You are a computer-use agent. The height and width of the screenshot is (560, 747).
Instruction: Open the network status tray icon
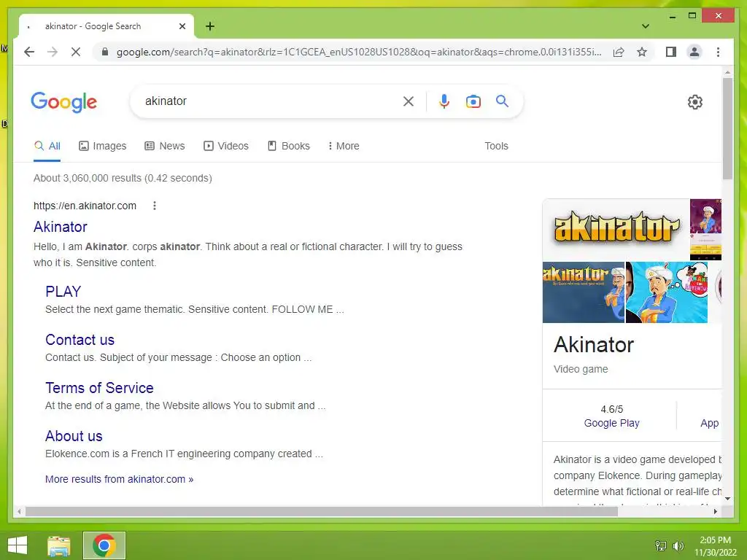[x=661, y=546]
